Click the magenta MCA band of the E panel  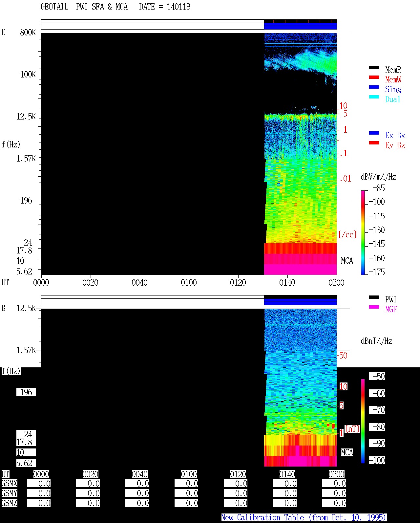(x=301, y=270)
